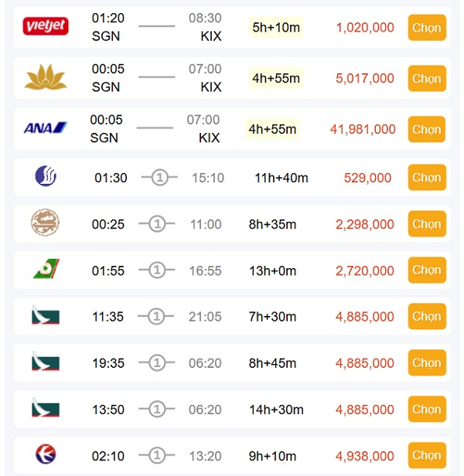Click the 2,720,000 price of 01:55 flight
The height and width of the screenshot is (476, 464).
[x=365, y=270]
